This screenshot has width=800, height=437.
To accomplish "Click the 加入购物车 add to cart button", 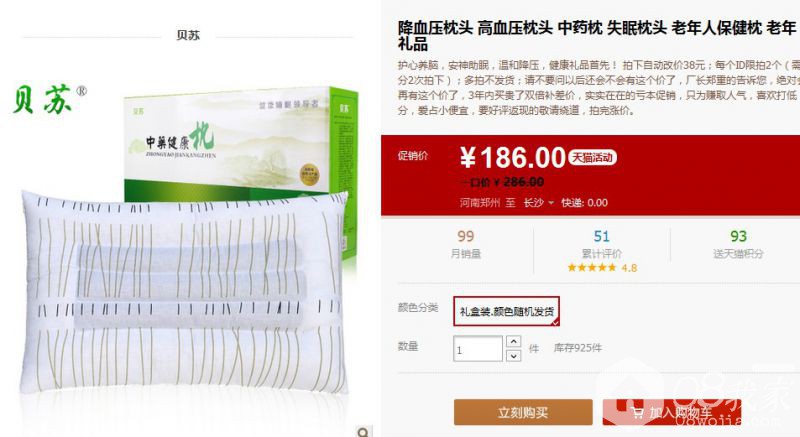I will point(671,412).
